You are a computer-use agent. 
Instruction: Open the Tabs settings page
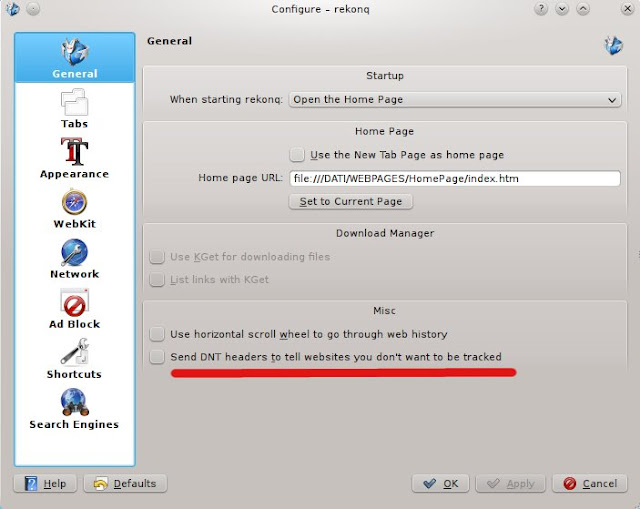(x=74, y=109)
